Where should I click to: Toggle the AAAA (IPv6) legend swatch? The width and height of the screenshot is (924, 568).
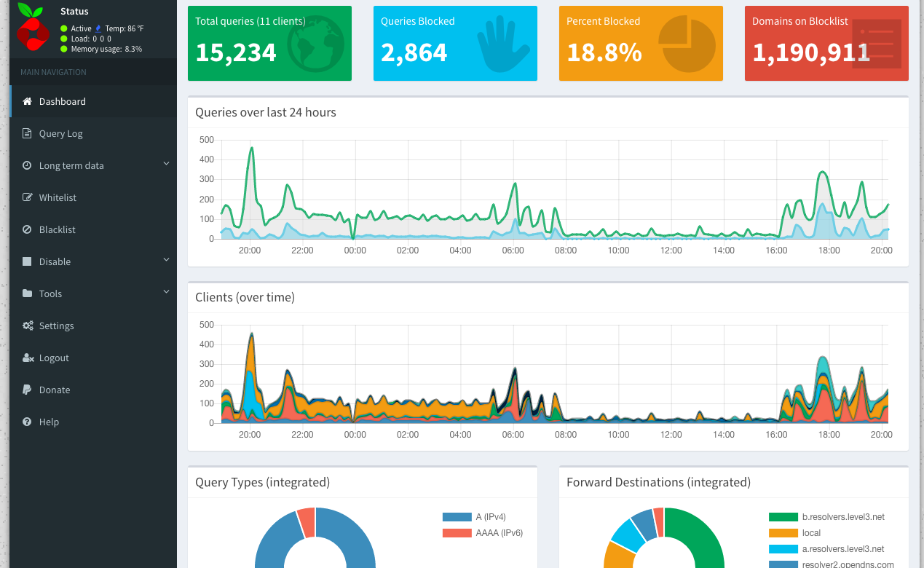pos(457,533)
